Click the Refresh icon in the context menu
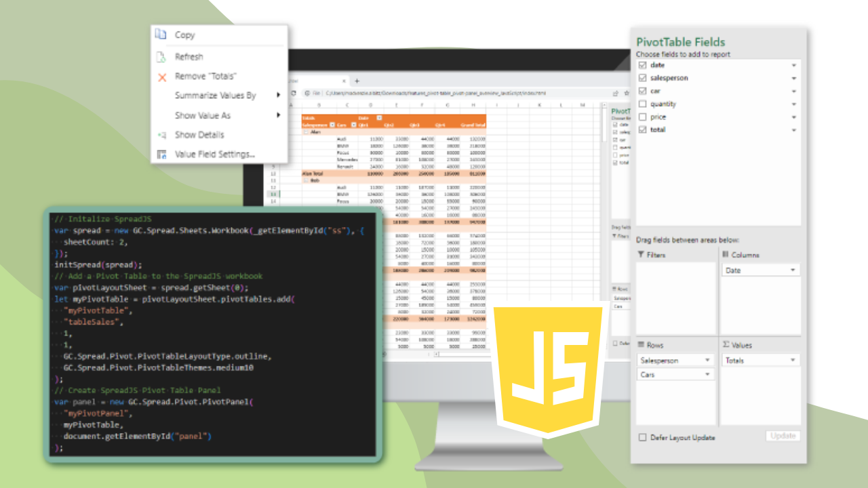This screenshot has height=488, width=868. [x=161, y=57]
